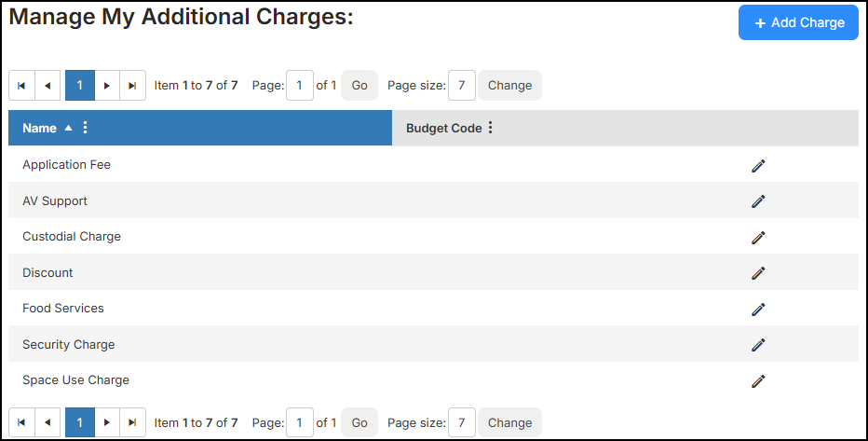
Task: Sort by Name column header
Action: click(39, 128)
